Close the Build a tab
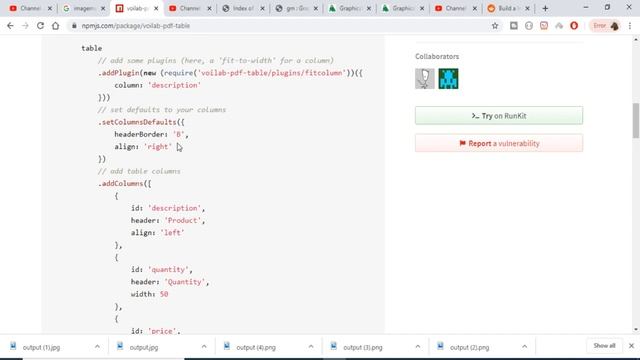The height and width of the screenshot is (360, 640). tap(527, 8)
